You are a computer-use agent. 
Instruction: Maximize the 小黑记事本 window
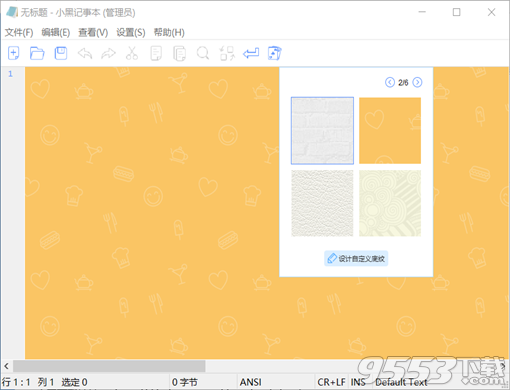click(457, 12)
